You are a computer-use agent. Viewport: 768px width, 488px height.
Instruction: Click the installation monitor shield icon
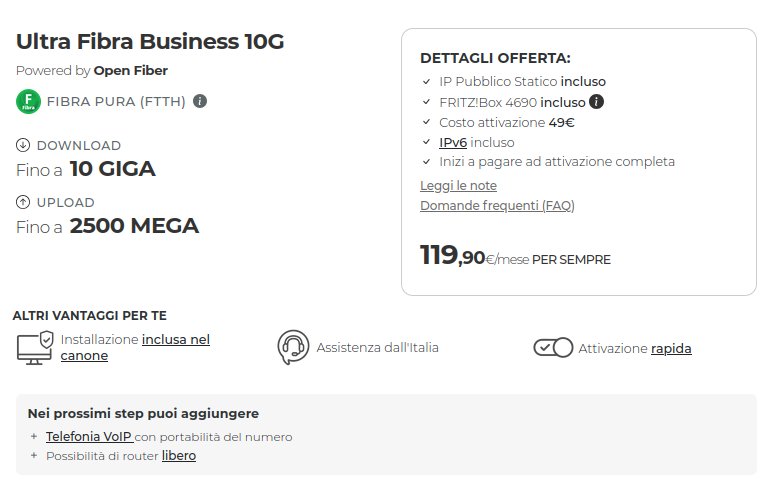pyautogui.click(x=35, y=347)
